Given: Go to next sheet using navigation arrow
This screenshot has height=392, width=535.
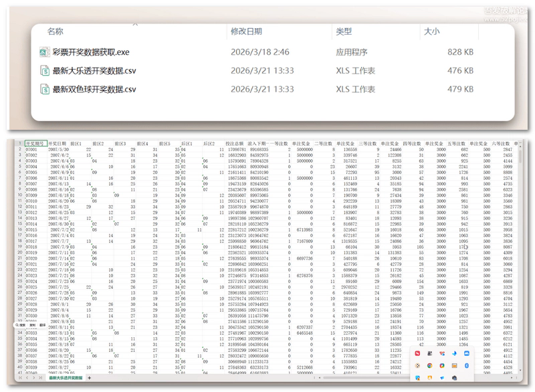Looking at the screenshot, I should [34, 378].
